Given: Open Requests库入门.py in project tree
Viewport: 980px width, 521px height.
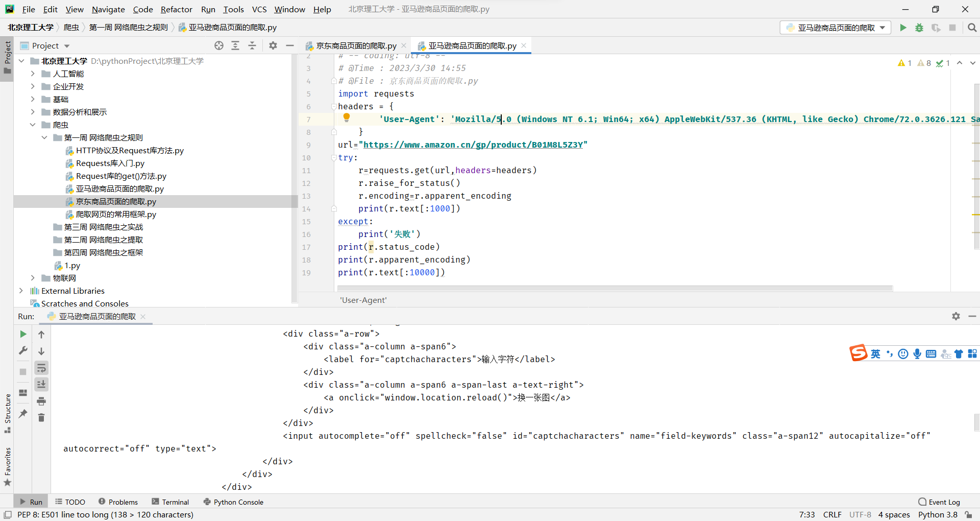Looking at the screenshot, I should (x=110, y=163).
